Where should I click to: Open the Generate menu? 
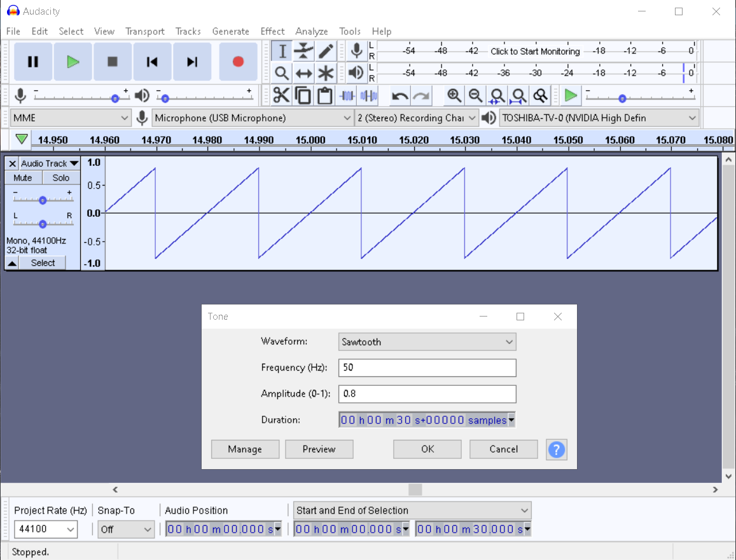tap(230, 31)
